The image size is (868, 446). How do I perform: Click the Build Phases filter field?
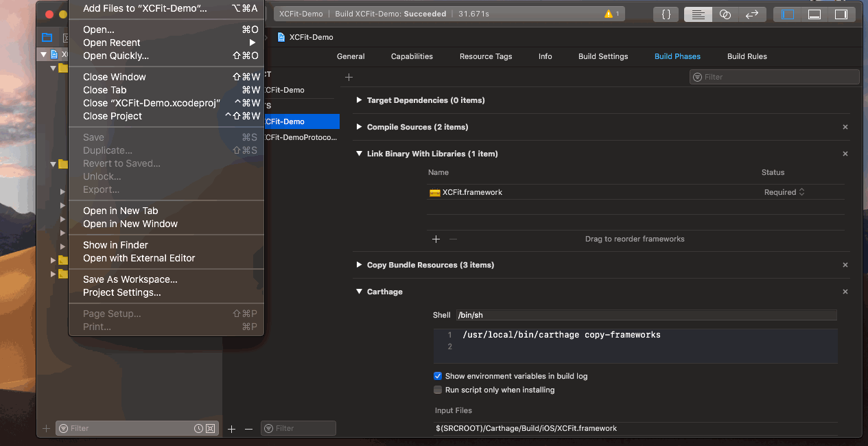(774, 76)
